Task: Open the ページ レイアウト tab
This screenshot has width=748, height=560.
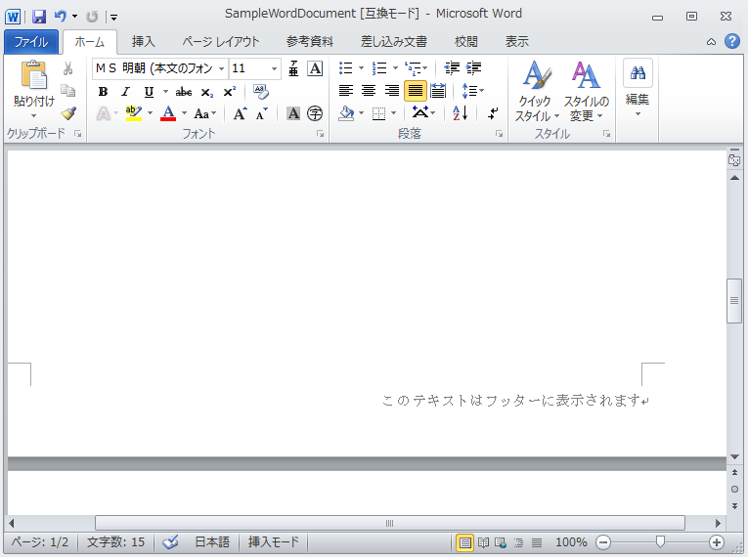Action: tap(221, 42)
